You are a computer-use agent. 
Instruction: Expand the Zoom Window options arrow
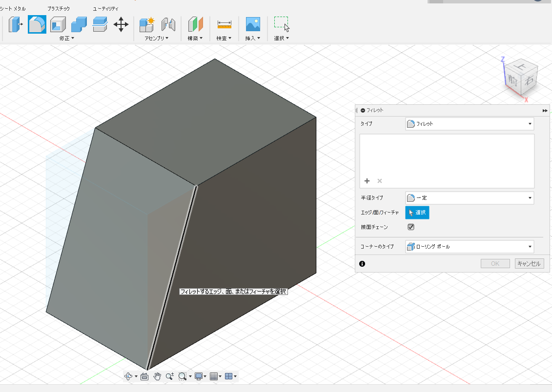point(190,376)
